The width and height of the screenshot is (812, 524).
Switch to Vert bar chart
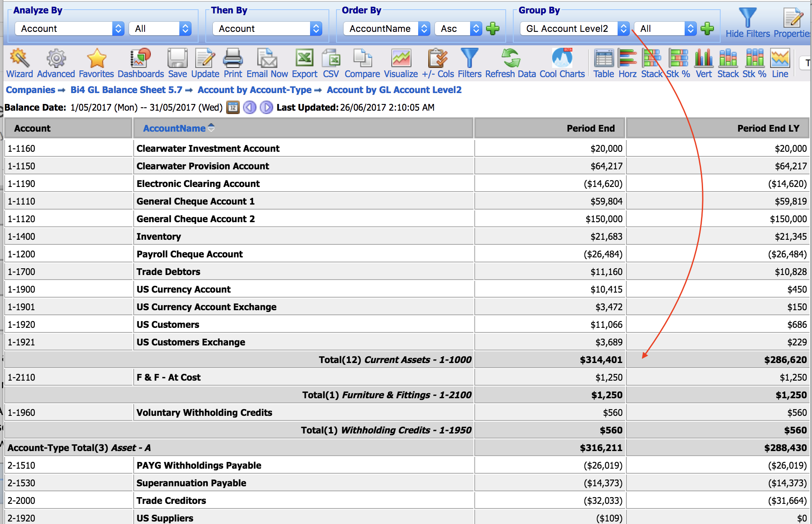(703, 63)
